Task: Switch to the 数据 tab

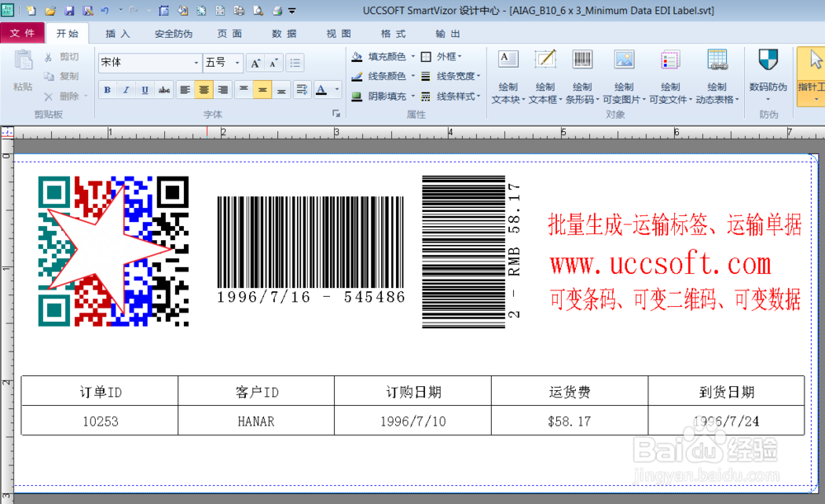Action: (284, 34)
